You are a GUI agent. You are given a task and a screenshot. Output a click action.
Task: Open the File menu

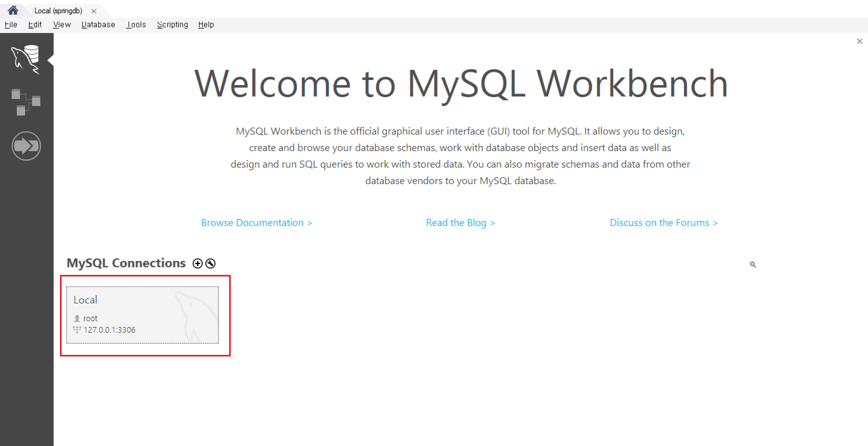[x=11, y=25]
